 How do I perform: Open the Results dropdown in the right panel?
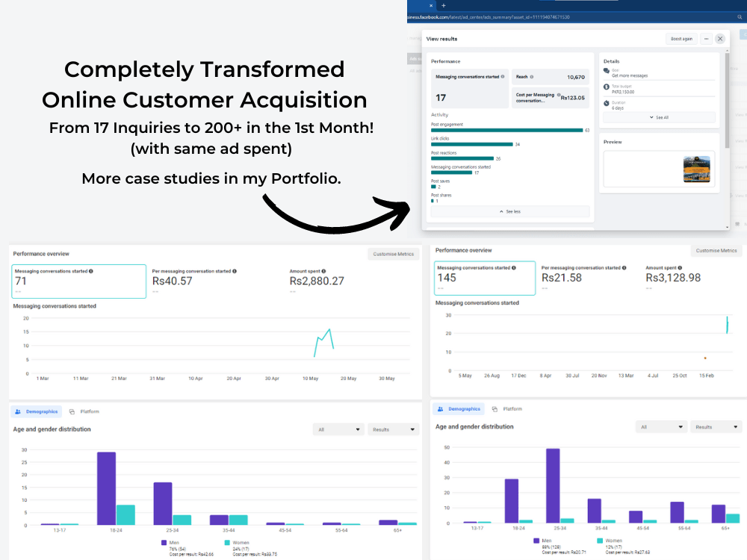coord(716,427)
